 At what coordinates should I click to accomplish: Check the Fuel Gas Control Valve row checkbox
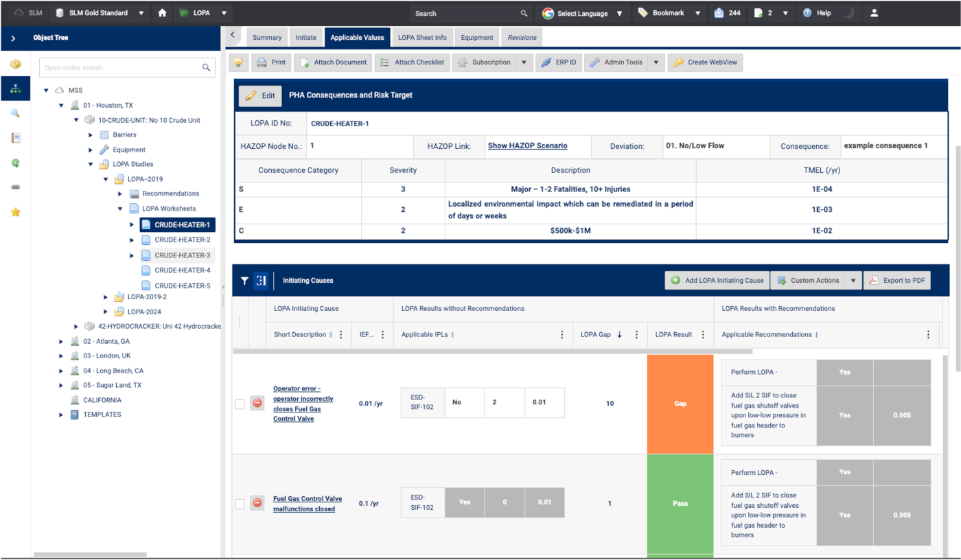(240, 504)
